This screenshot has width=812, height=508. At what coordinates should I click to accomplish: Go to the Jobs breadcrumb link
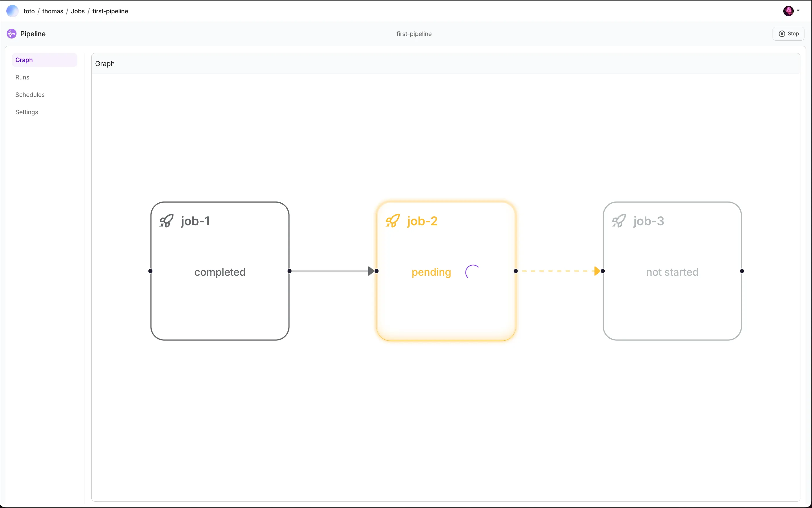78,11
